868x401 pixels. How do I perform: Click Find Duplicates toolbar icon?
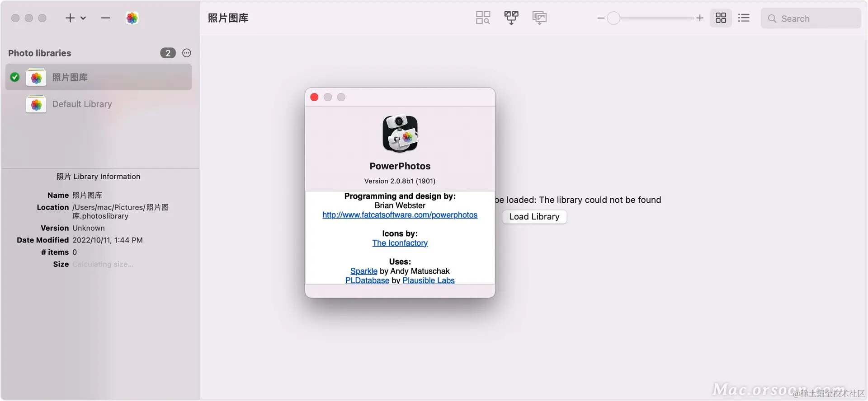(x=483, y=18)
